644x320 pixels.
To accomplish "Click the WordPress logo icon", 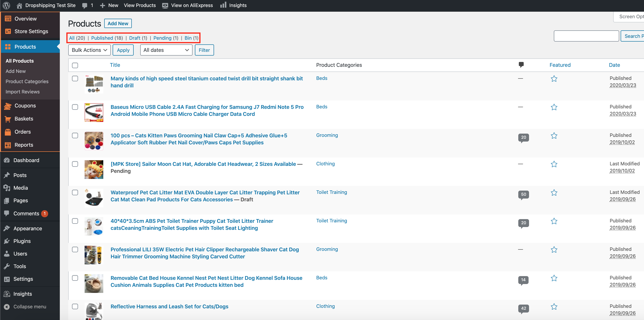I will (x=7, y=5).
